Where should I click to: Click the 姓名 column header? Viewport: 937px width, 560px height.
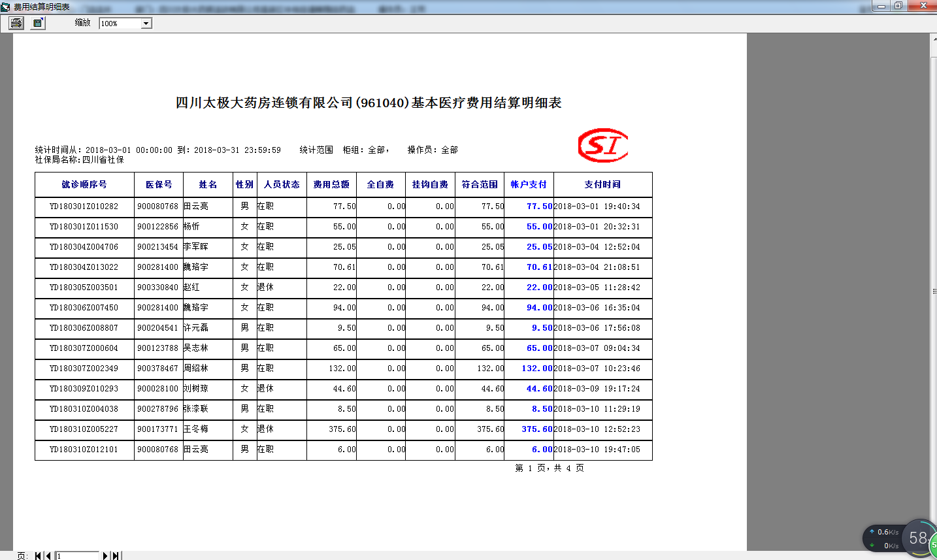(x=208, y=185)
